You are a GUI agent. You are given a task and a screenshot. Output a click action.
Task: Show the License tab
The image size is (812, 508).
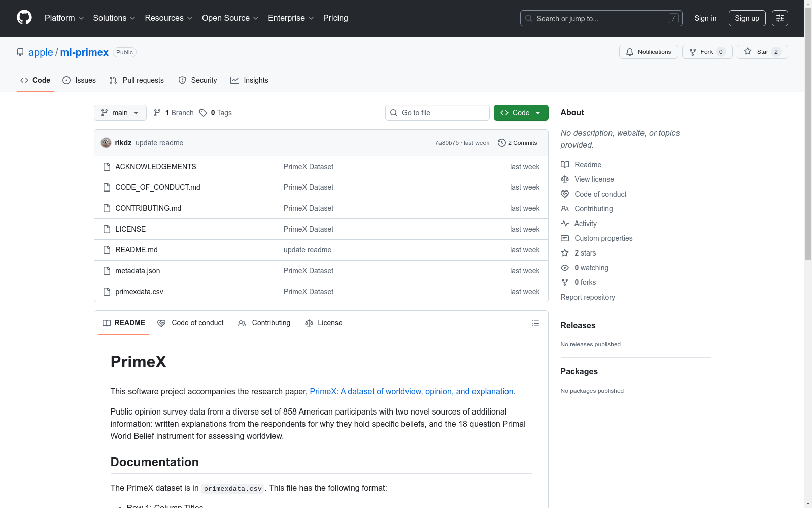(324, 323)
